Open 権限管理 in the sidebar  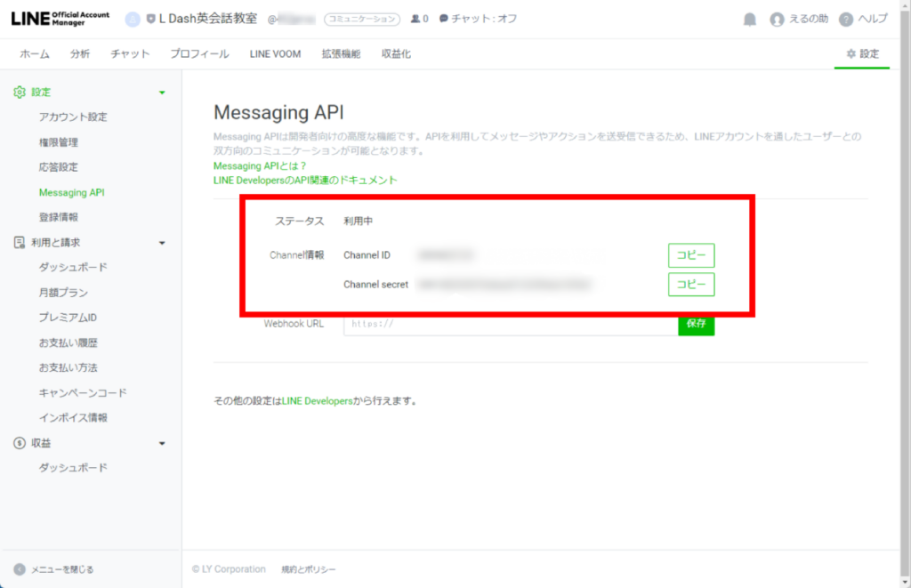click(x=58, y=142)
